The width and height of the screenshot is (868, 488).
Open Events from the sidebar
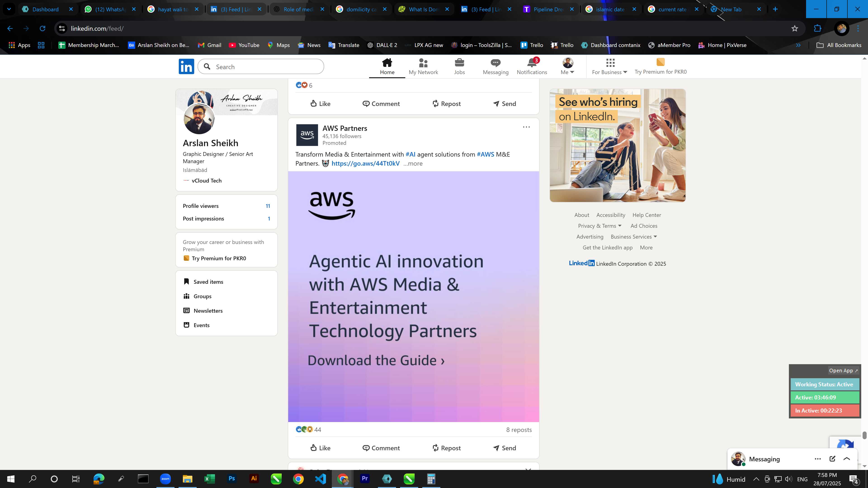pyautogui.click(x=196, y=325)
